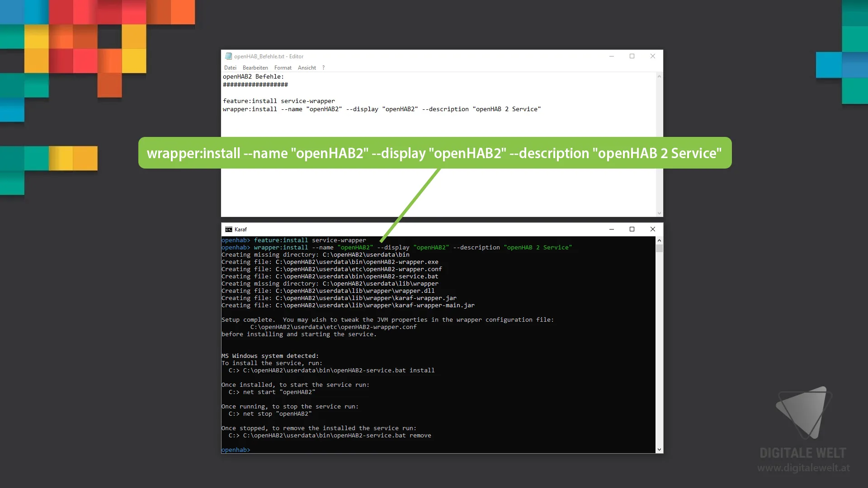Screen dimensions: 868x488
Task: Click the Karaf scrollbar thumb
Action: (659, 248)
